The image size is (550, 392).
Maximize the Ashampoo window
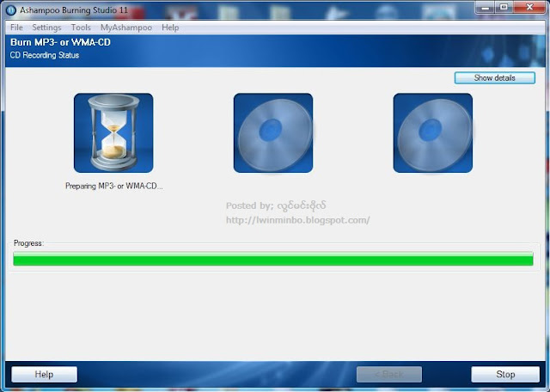click(x=504, y=8)
